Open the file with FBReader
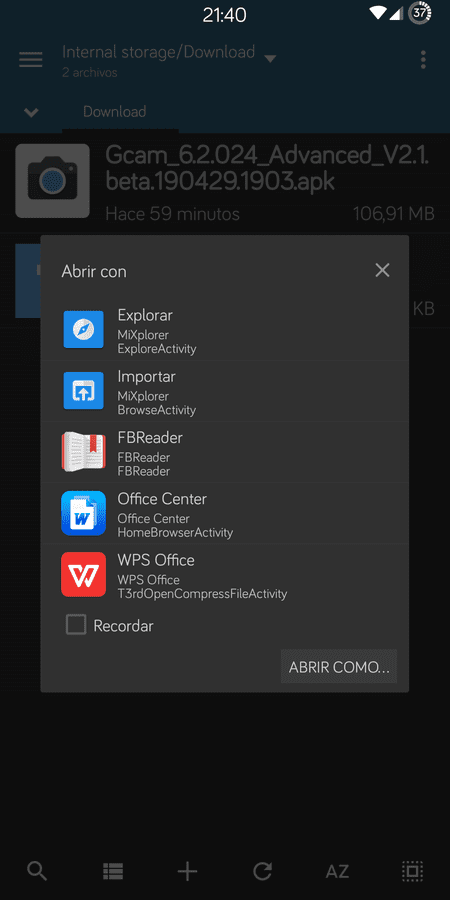Viewport: 450px width, 900px height. coord(224,452)
